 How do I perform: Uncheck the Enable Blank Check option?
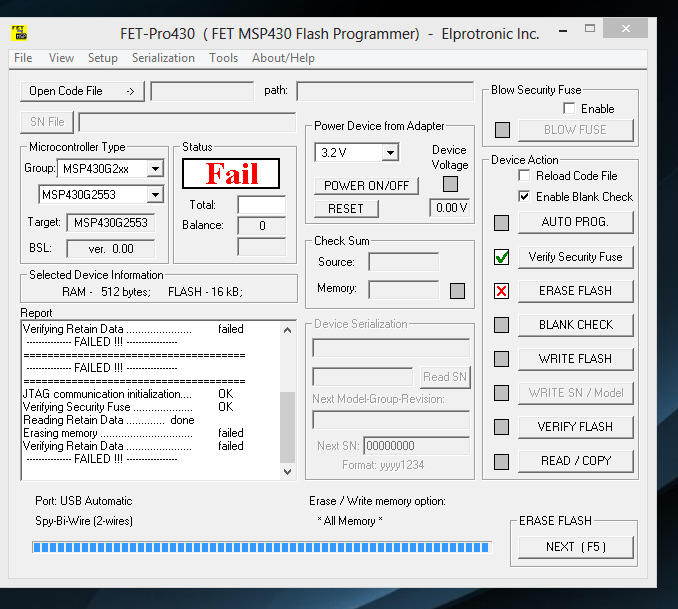click(x=524, y=196)
